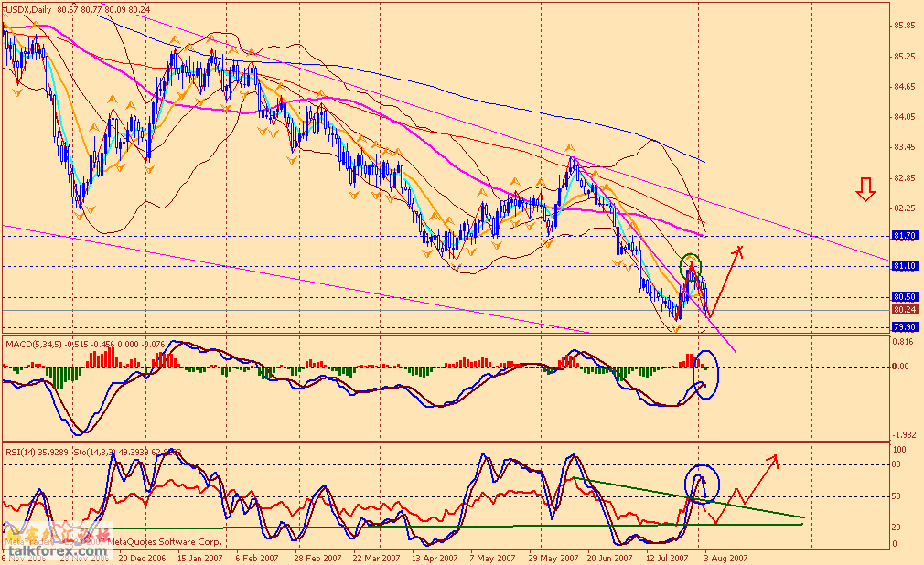Click the 13 Apr 2007 date label

click(435, 558)
